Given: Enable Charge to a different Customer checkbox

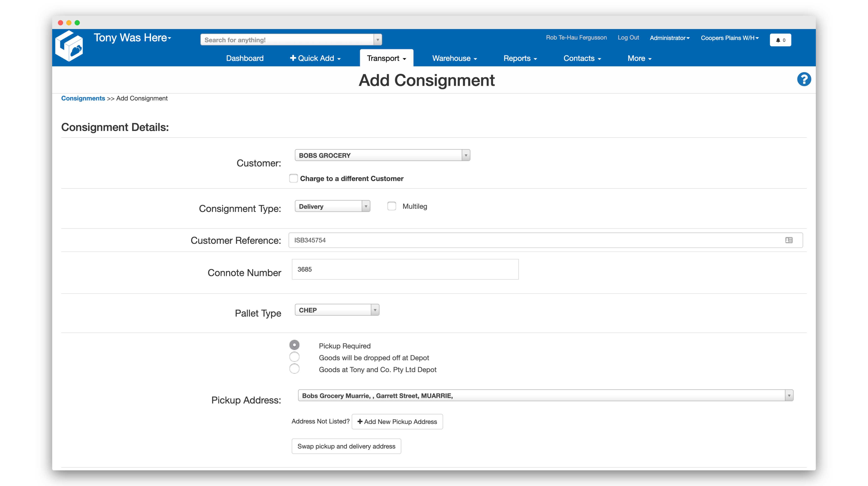Looking at the screenshot, I should tap(294, 178).
